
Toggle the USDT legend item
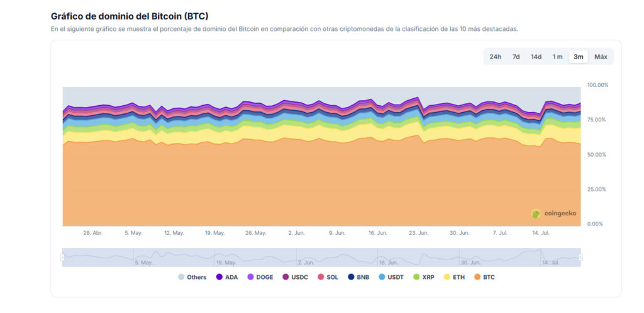click(x=391, y=277)
